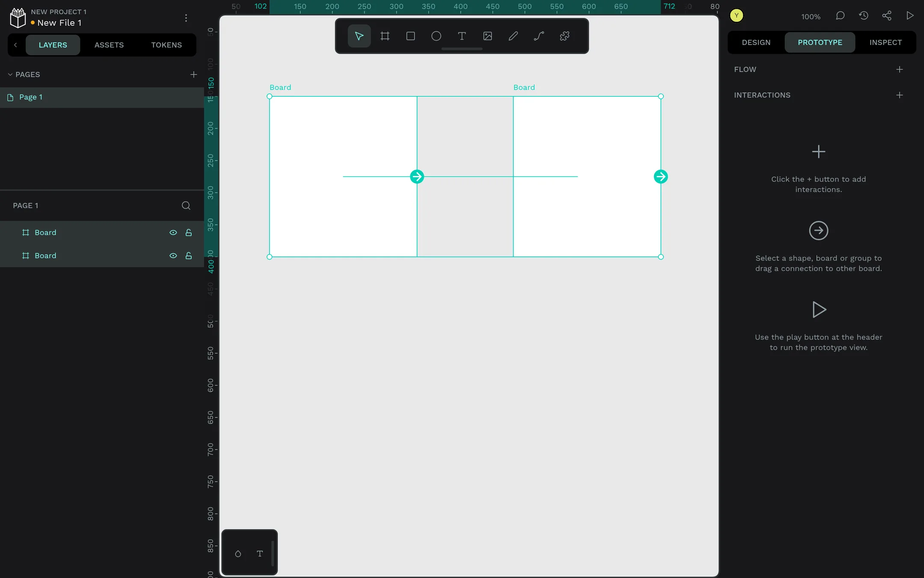Add a new Flow with plus
924x578 pixels.
pyautogui.click(x=899, y=69)
